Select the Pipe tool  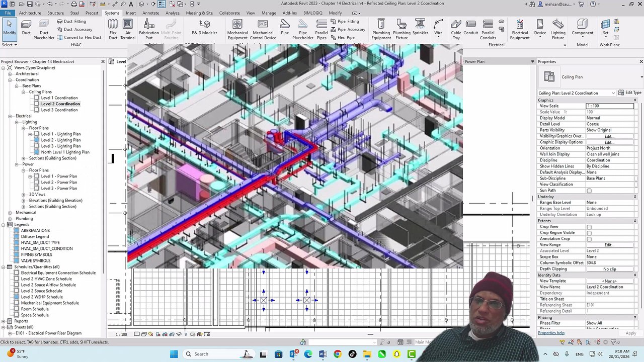285,28
